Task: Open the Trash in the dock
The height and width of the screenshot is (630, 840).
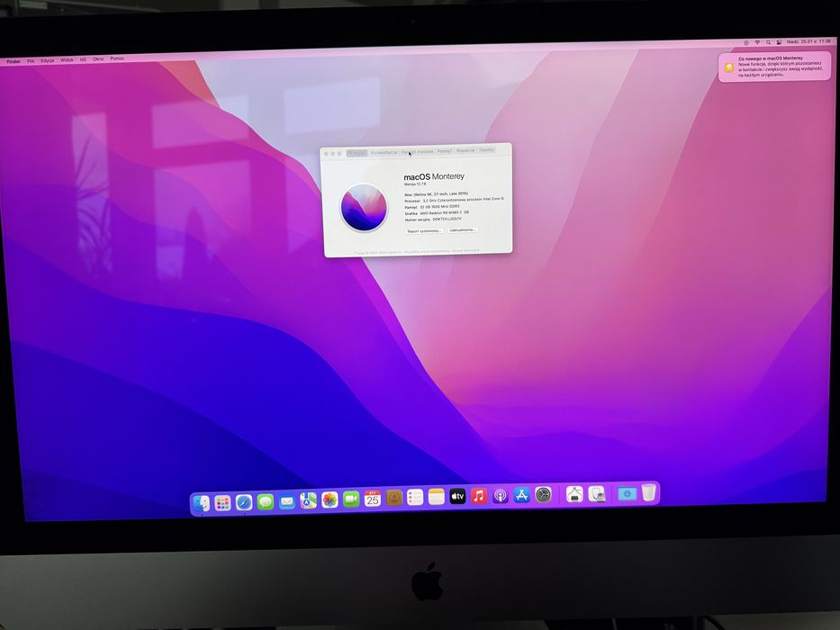Action: (648, 493)
